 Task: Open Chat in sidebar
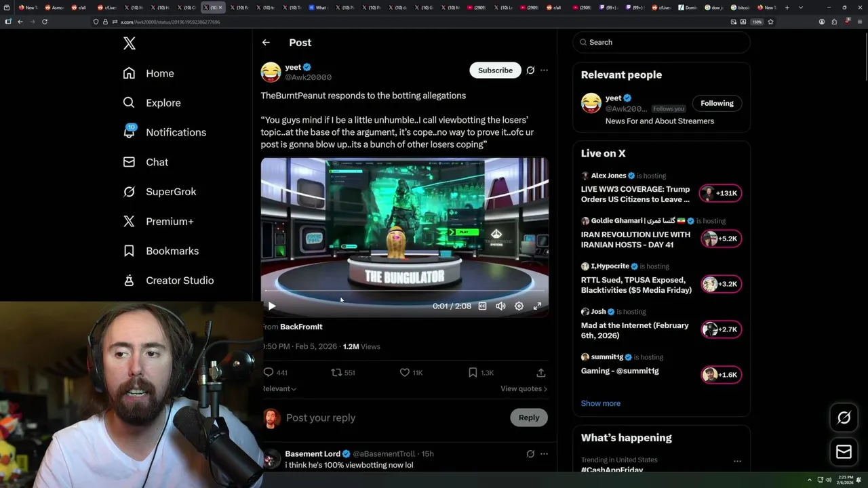(x=145, y=162)
